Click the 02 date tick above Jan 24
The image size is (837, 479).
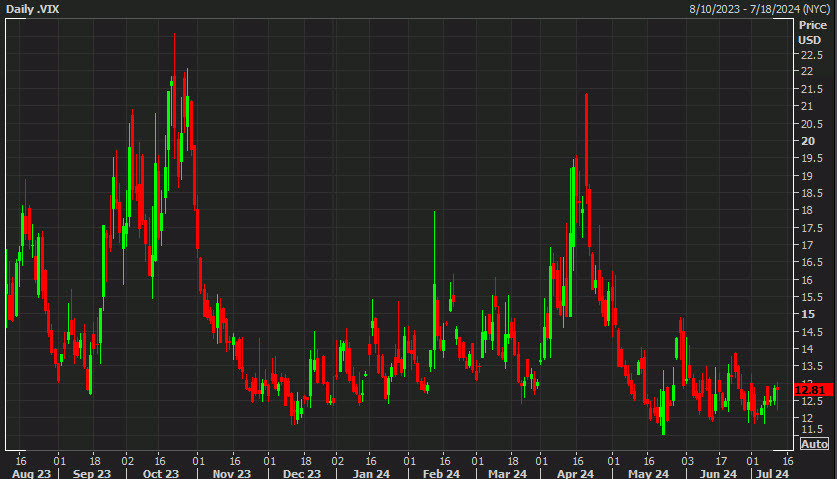tap(337, 461)
